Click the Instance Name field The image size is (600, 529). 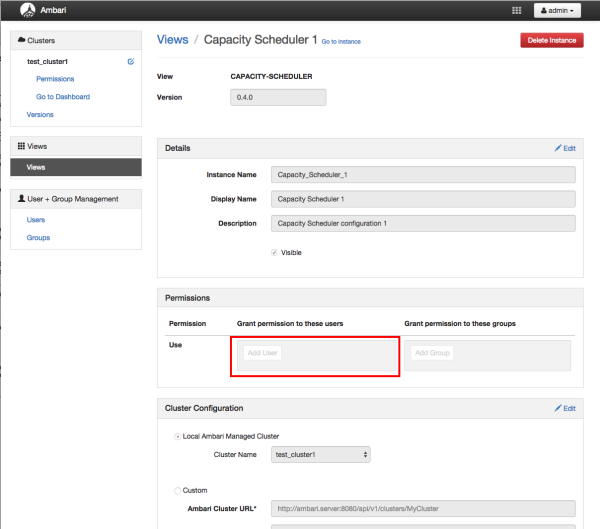pyautogui.click(x=423, y=175)
